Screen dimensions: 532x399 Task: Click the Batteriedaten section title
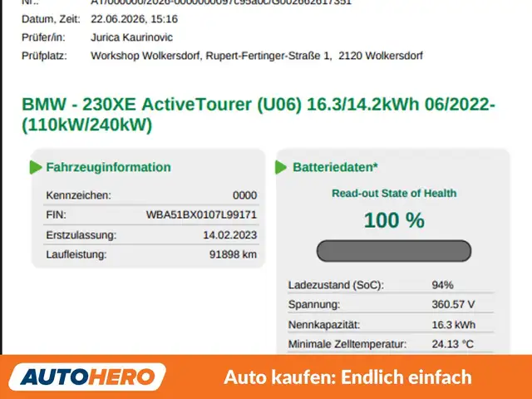[x=335, y=167]
